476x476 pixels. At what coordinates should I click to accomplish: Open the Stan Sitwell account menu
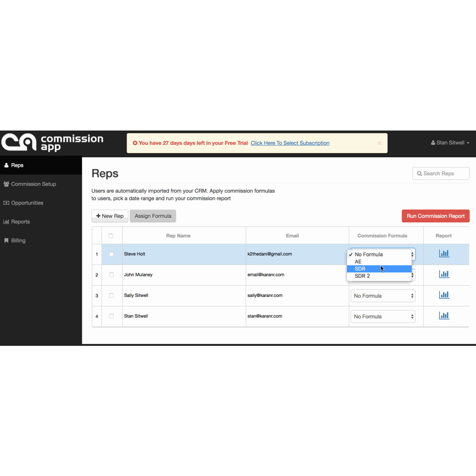pos(450,142)
